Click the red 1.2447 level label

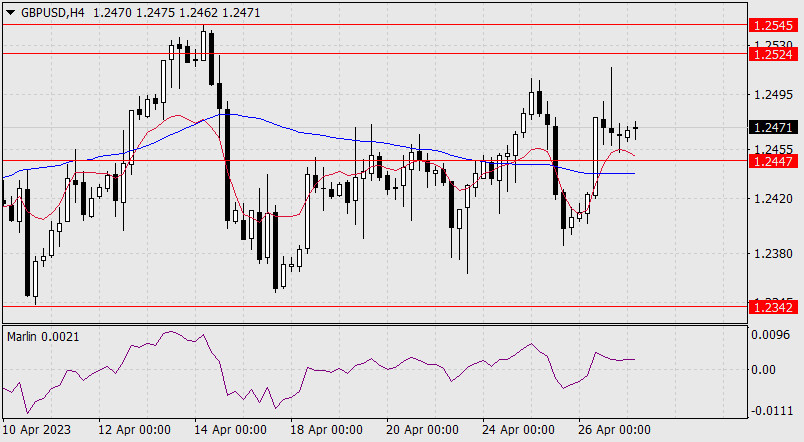(771, 160)
